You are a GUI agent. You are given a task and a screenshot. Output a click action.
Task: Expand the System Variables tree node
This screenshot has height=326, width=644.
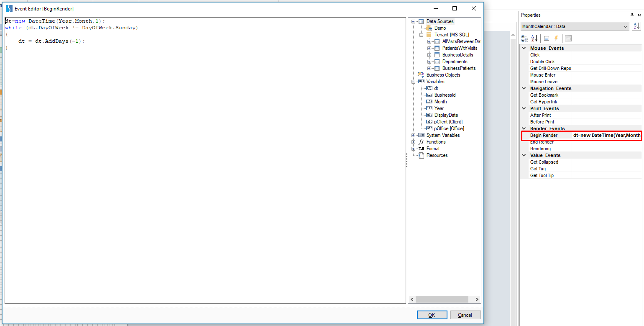click(414, 135)
